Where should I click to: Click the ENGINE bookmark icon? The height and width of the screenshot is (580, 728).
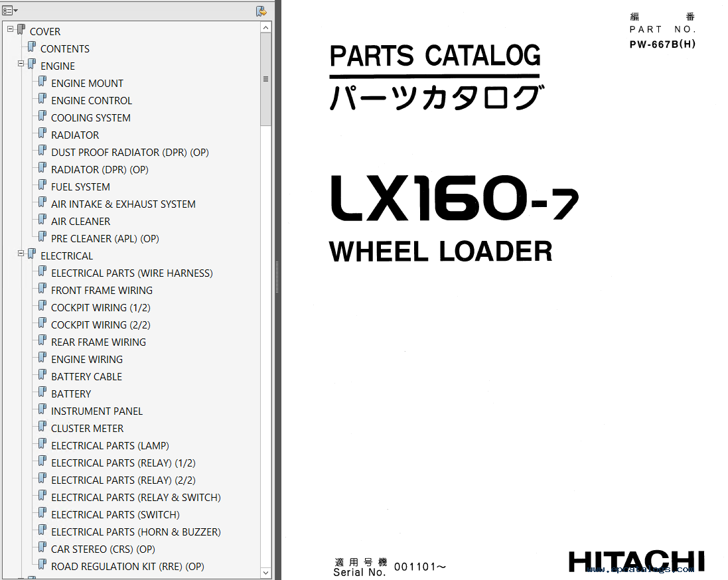32,64
